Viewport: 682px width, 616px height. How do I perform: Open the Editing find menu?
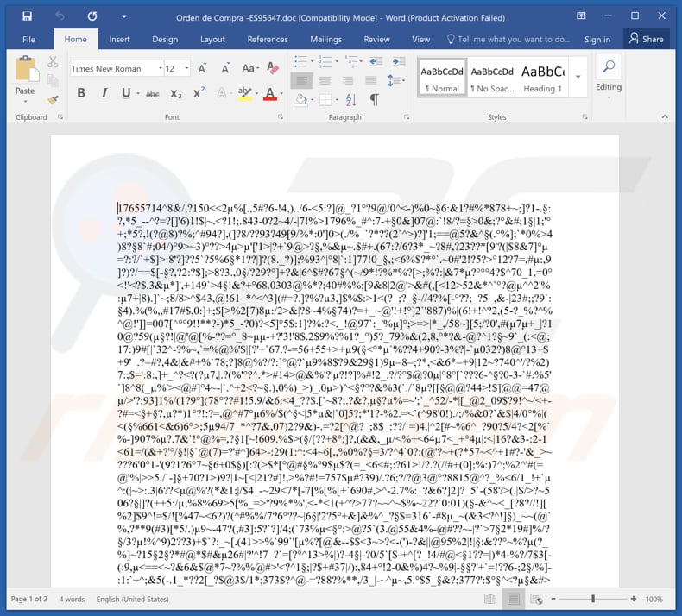click(609, 77)
